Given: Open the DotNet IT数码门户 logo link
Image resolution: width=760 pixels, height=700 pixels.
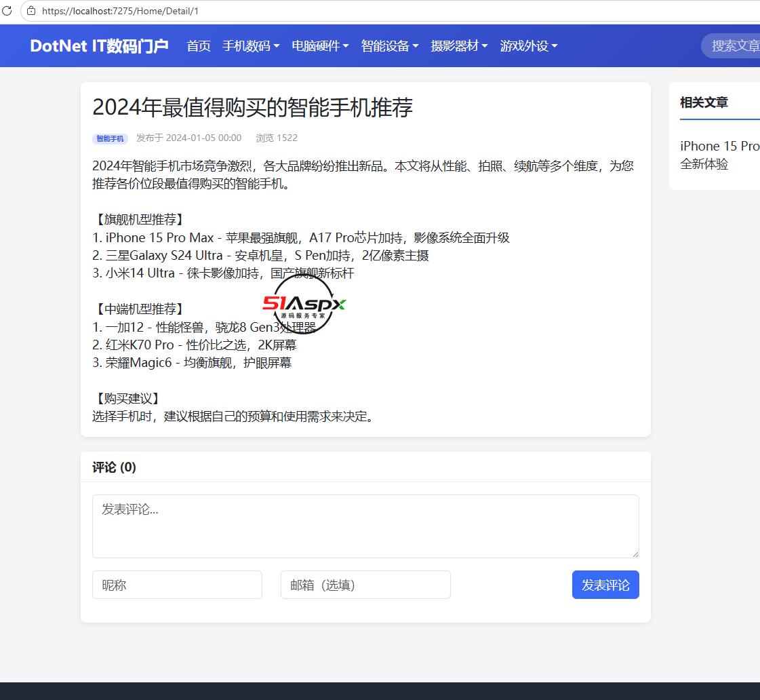Looking at the screenshot, I should tap(100, 45).
